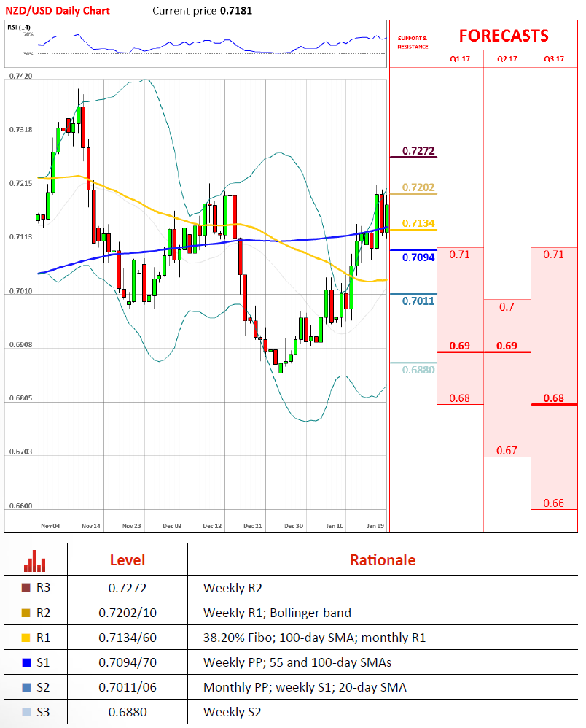Click the bold Q1 17 value 0.69
This screenshot has width=586, height=728.
[459, 346]
